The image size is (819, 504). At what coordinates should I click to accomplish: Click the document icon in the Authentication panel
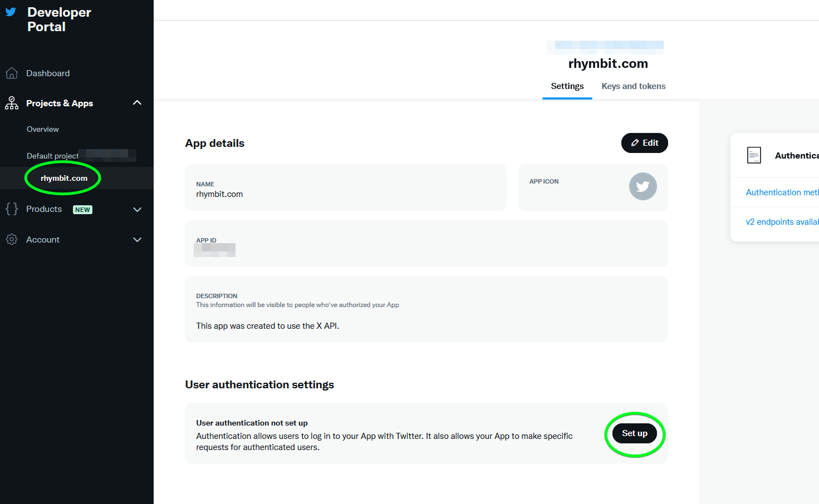coord(754,155)
